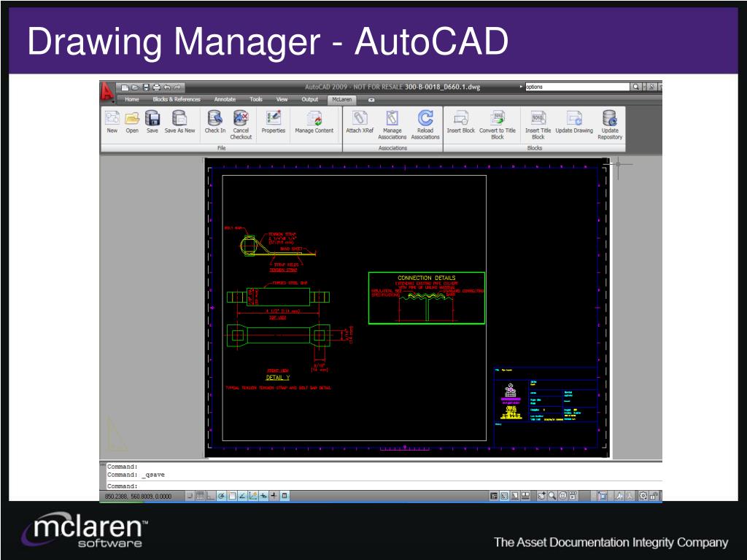Open the Annotate ribbon tab
747x560 pixels.
[225, 99]
